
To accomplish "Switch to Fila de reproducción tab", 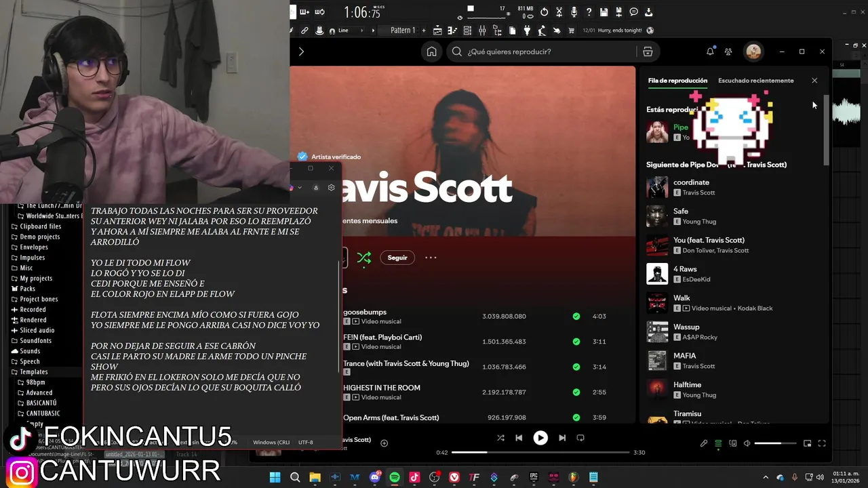I will [x=677, y=81].
